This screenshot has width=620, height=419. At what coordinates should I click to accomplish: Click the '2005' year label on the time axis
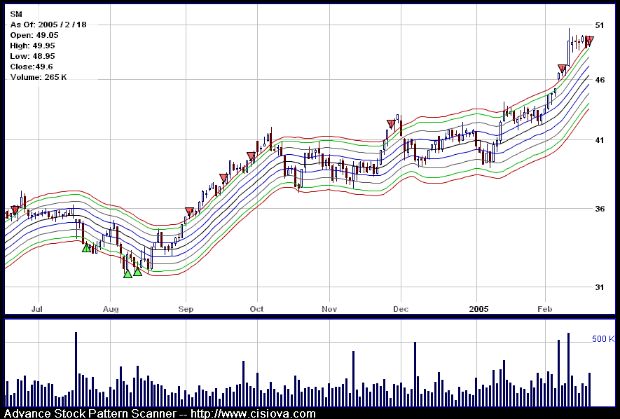coord(479,309)
